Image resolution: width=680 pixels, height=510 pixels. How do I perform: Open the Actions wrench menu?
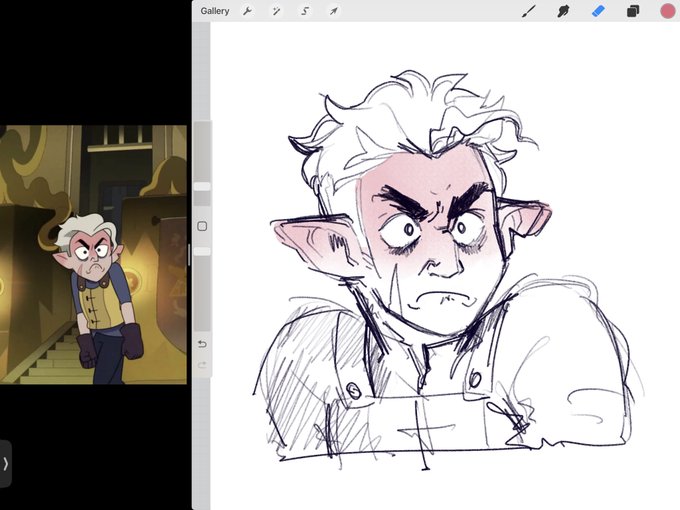tap(248, 11)
